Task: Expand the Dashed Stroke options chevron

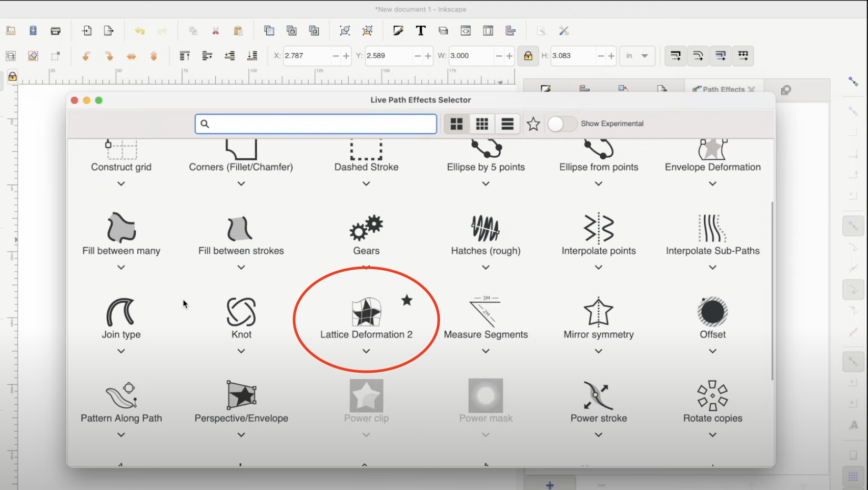Action: (366, 183)
